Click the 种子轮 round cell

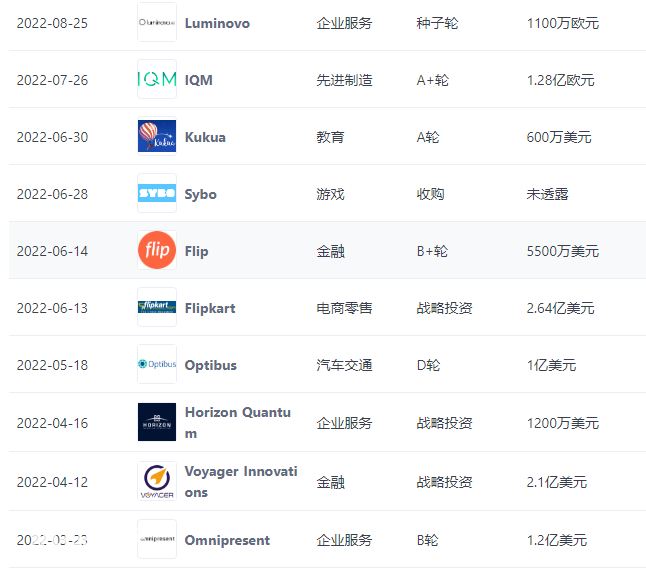click(x=437, y=23)
